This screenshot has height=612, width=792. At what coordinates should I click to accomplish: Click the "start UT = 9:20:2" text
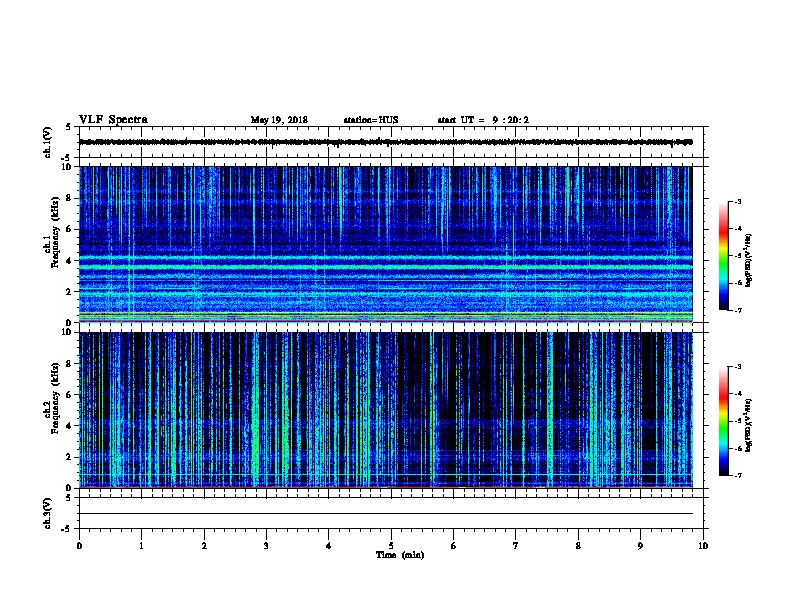click(483, 120)
